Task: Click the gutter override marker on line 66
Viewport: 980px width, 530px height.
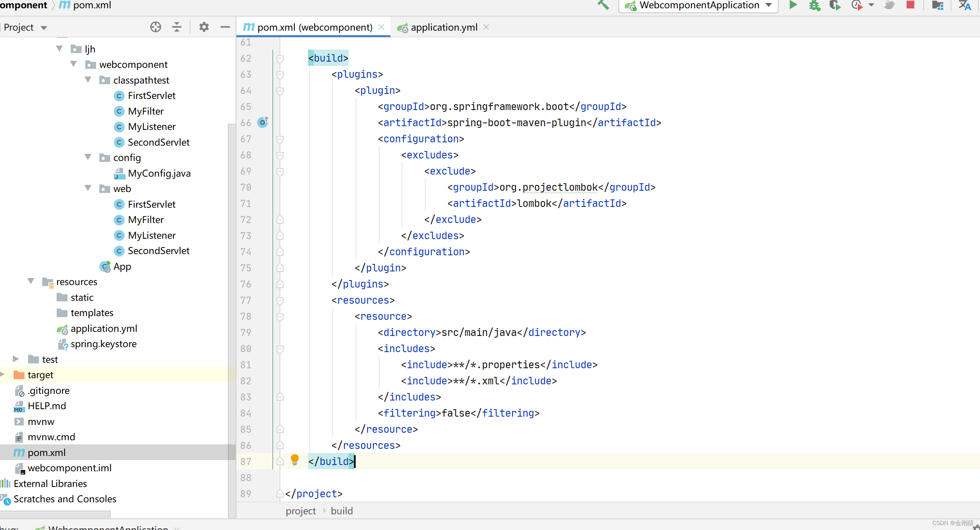Action: (x=262, y=122)
